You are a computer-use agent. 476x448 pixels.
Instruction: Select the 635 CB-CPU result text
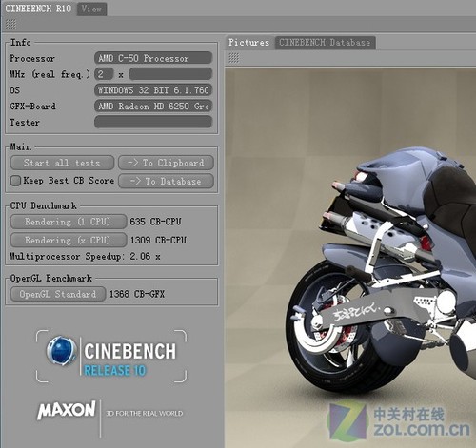155,222
